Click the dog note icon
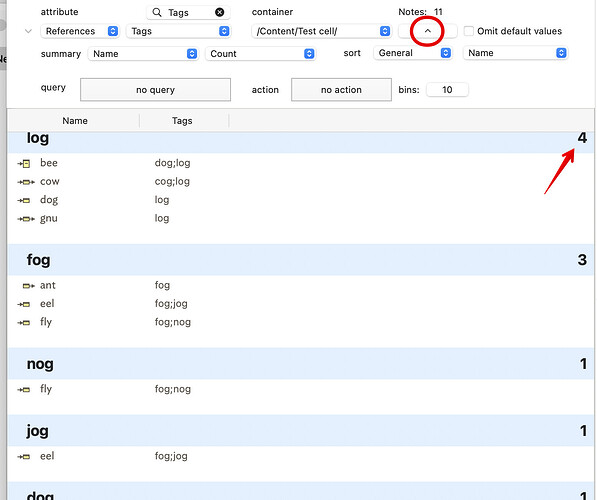This screenshot has width=597, height=500. tap(24, 200)
